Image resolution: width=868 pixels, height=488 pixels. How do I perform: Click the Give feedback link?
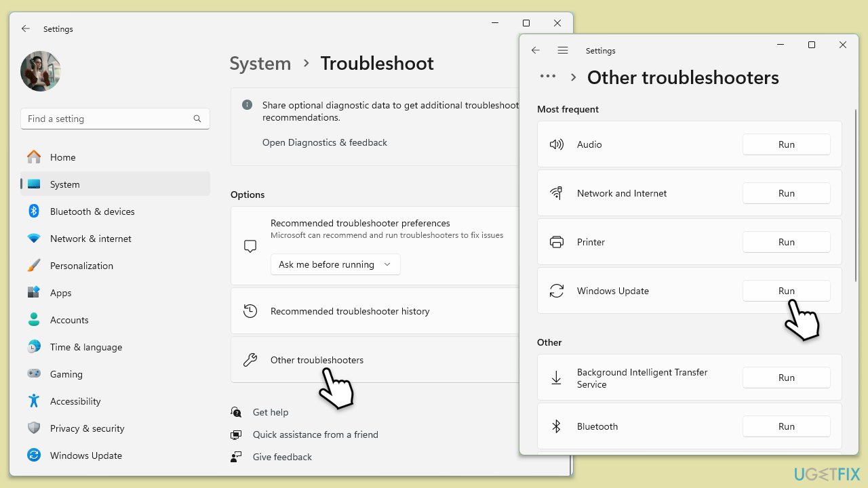tap(282, 457)
